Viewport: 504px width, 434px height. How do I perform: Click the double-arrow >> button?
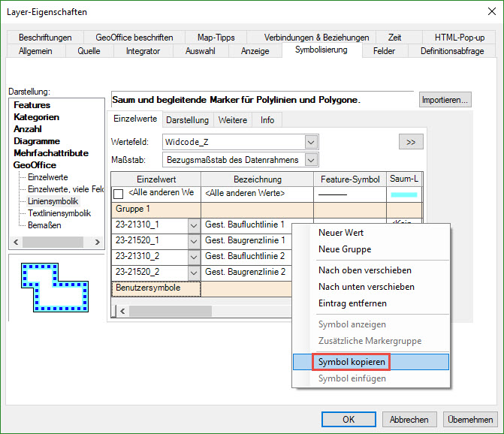411,142
